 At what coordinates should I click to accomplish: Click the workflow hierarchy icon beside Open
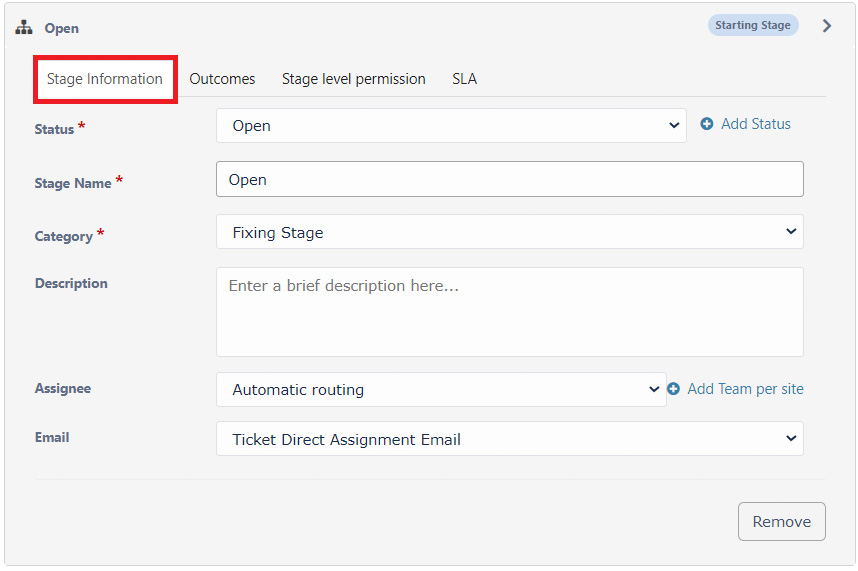click(24, 27)
